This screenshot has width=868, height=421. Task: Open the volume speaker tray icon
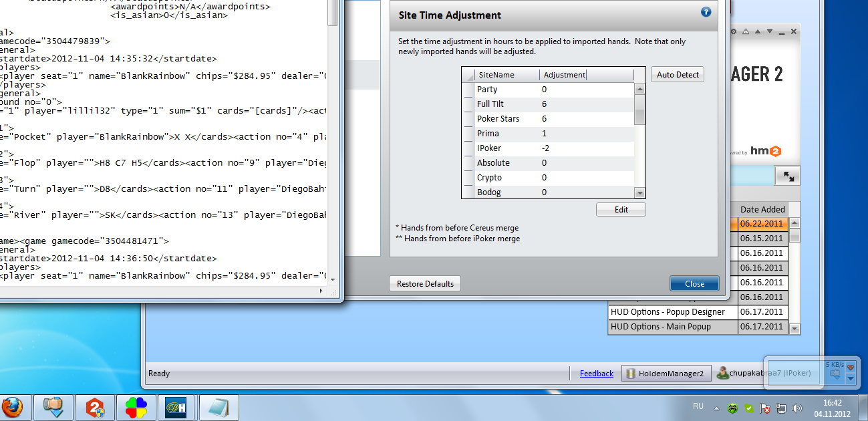797,408
